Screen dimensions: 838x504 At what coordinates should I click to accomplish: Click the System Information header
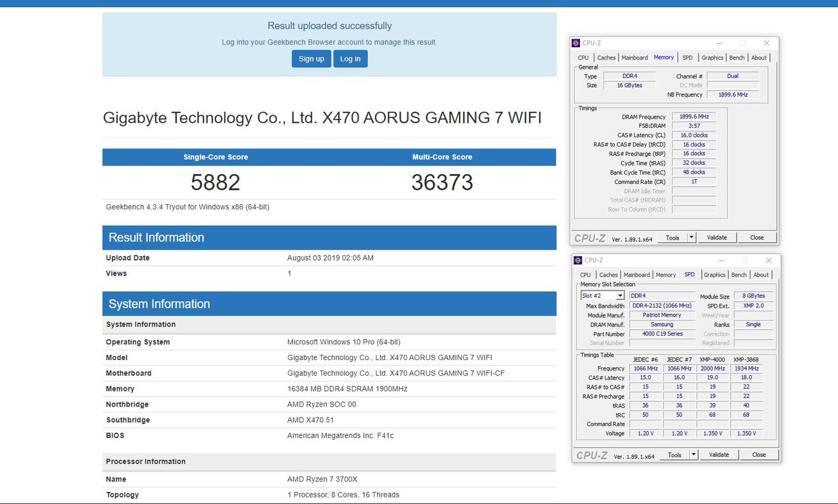329,304
